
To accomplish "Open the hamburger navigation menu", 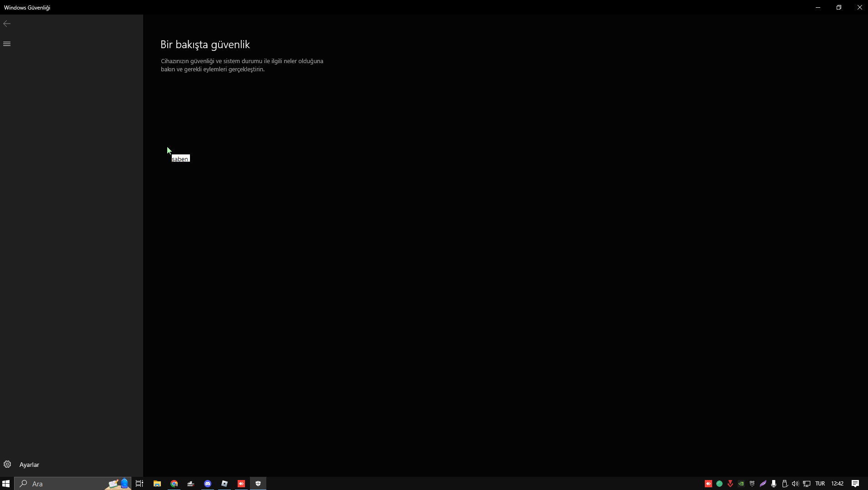I will (x=7, y=44).
